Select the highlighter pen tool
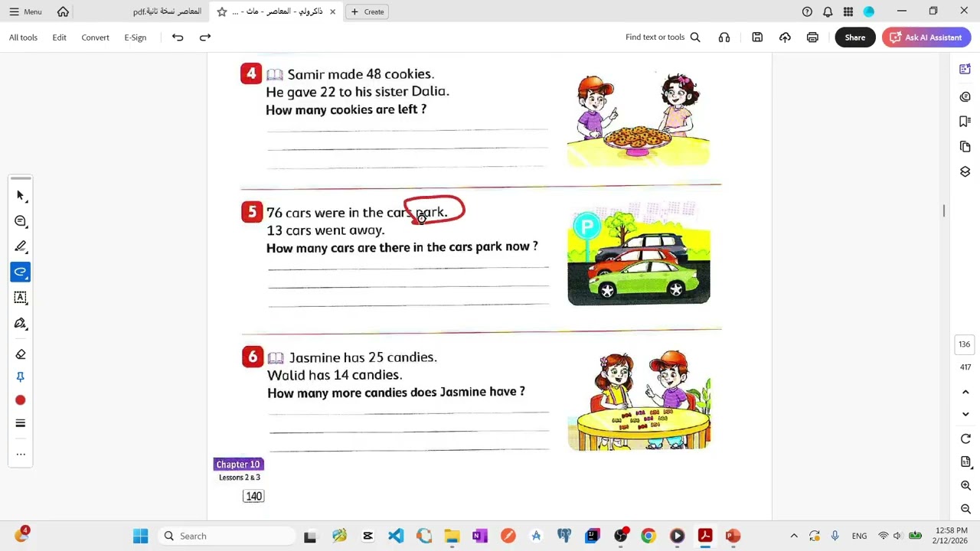This screenshot has width=980, height=551. 21,246
